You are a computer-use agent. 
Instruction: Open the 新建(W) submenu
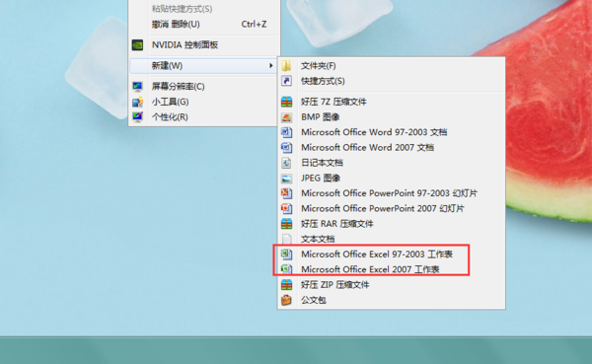tap(202, 66)
